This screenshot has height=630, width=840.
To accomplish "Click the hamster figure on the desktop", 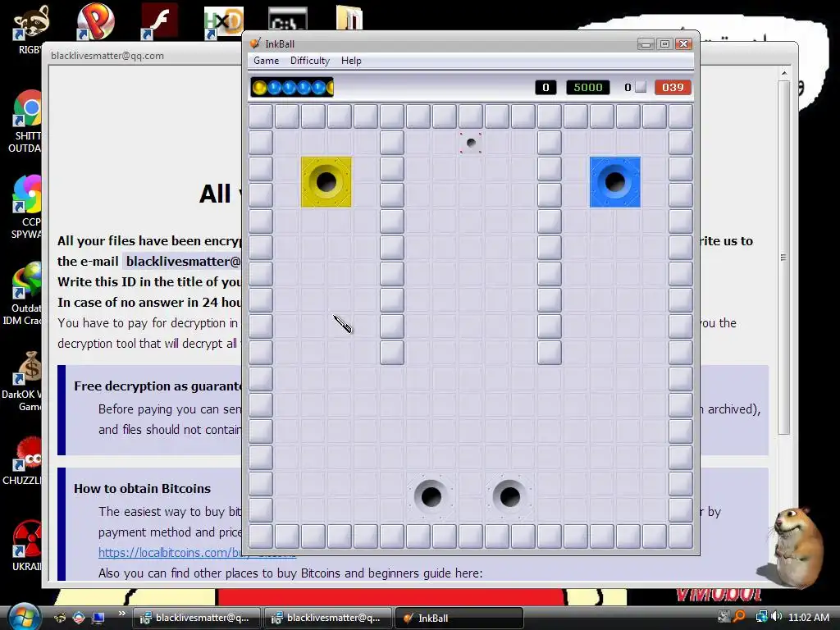I will click(x=797, y=547).
